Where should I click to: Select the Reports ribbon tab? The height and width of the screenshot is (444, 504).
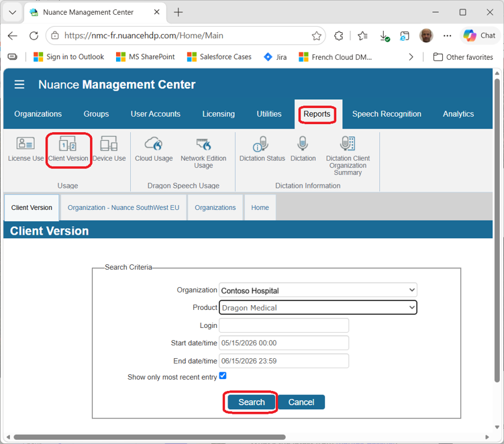(x=317, y=114)
